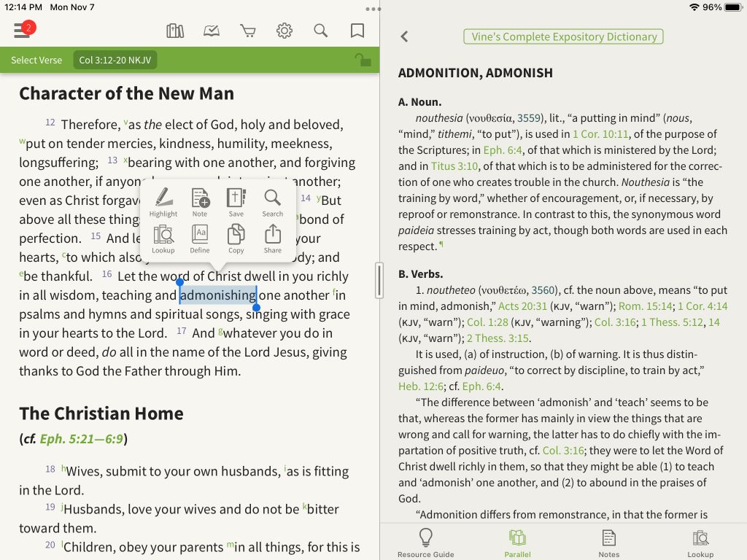Open the Library books icon
The width and height of the screenshot is (747, 560).
coord(175,31)
